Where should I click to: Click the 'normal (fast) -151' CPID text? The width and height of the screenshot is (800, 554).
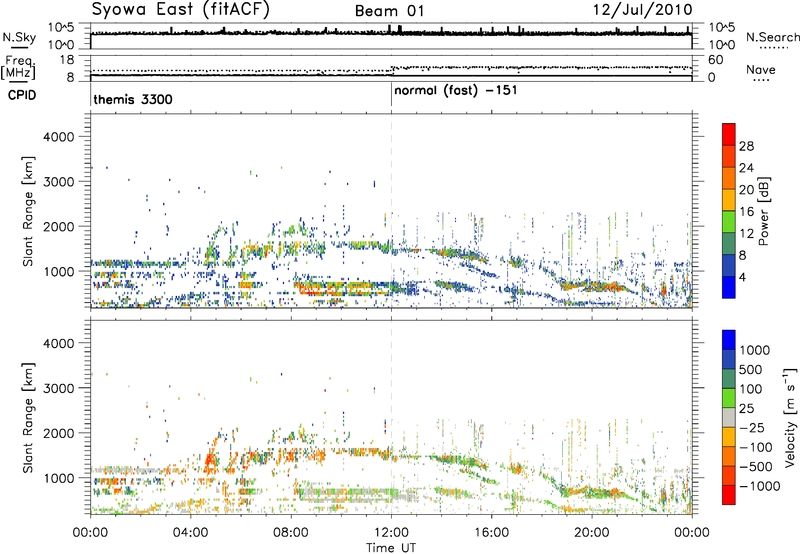456,91
